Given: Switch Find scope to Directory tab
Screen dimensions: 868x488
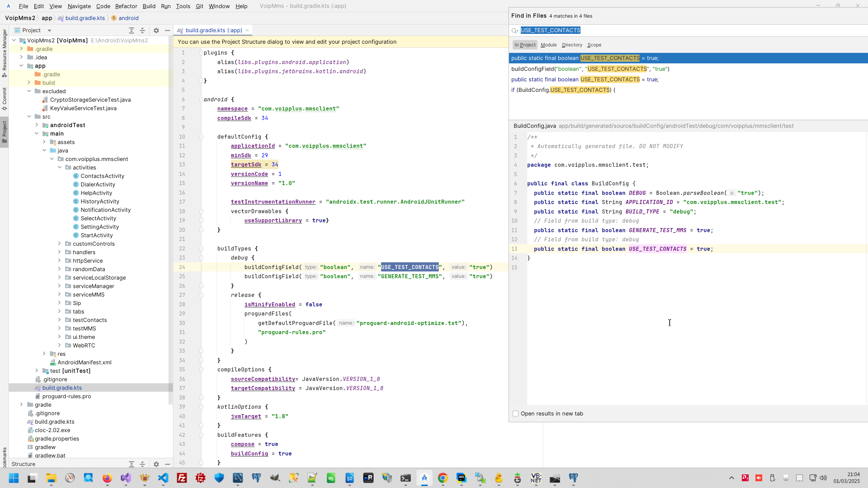Looking at the screenshot, I should [572, 45].
